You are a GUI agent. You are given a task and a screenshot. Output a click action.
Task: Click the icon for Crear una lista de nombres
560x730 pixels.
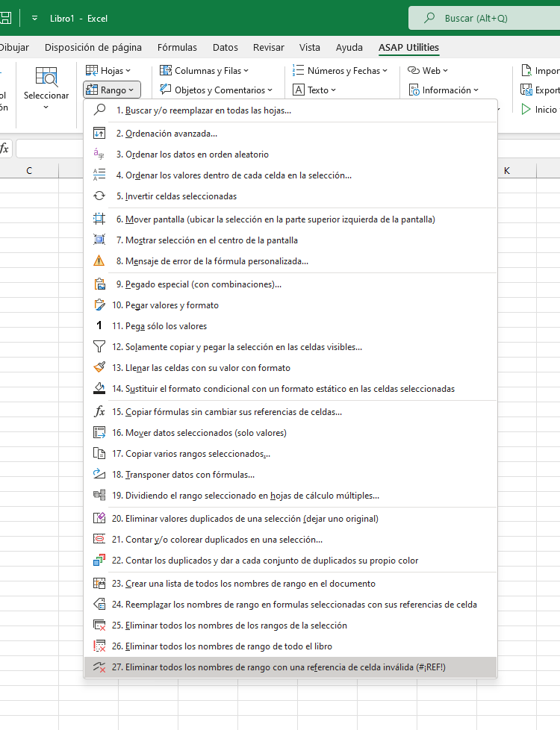(x=99, y=584)
